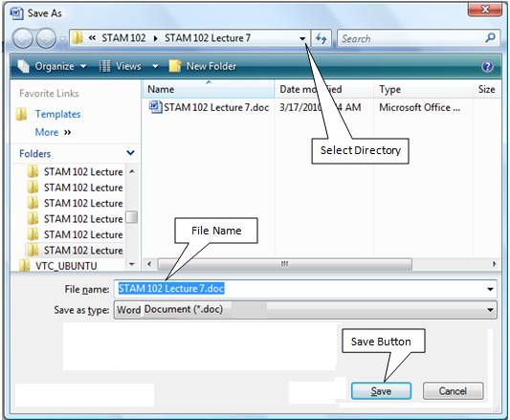Open the Templates favorite link
510x420 pixels.
click(57, 114)
